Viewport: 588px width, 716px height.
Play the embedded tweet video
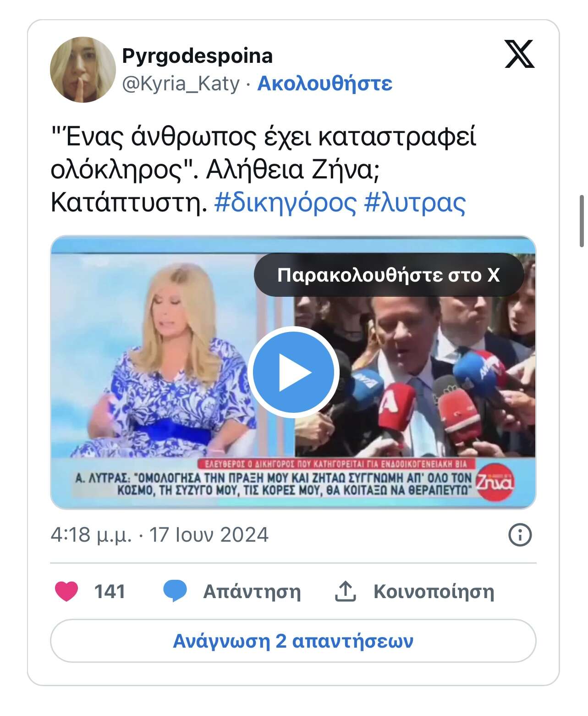294,372
